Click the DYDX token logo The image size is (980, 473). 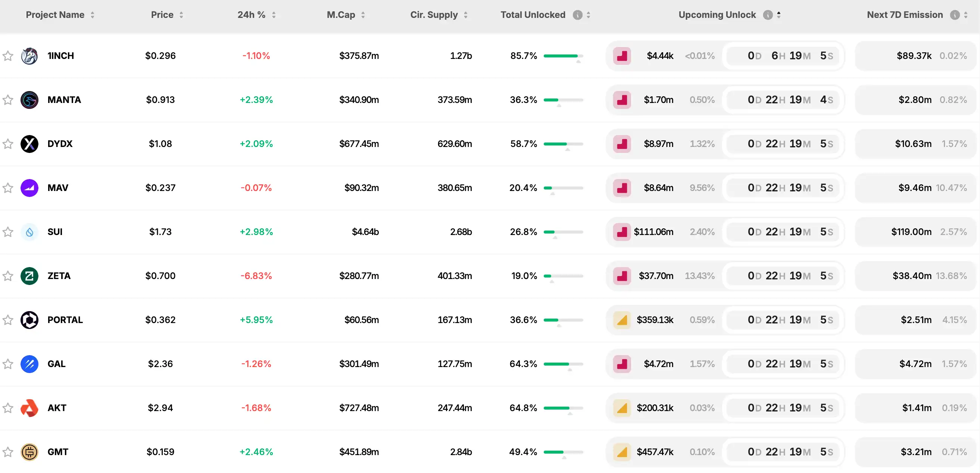(29, 144)
